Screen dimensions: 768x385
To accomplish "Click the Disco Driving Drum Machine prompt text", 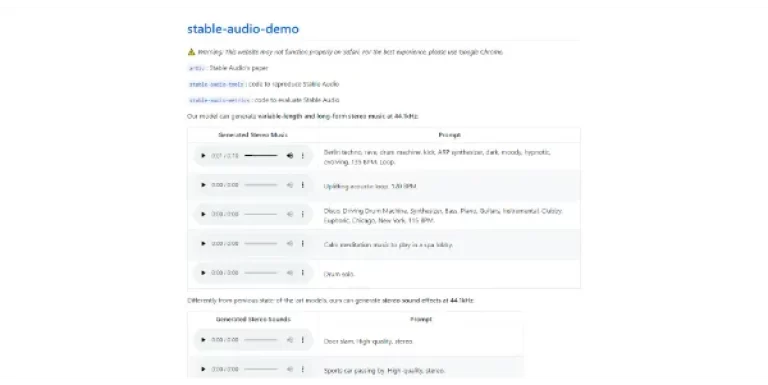I will click(x=443, y=216).
